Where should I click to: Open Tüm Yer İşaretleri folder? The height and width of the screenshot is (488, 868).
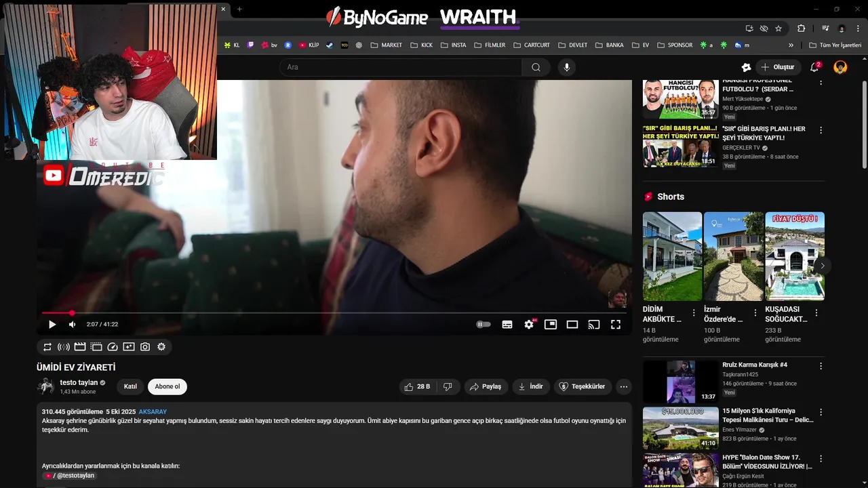pos(835,45)
